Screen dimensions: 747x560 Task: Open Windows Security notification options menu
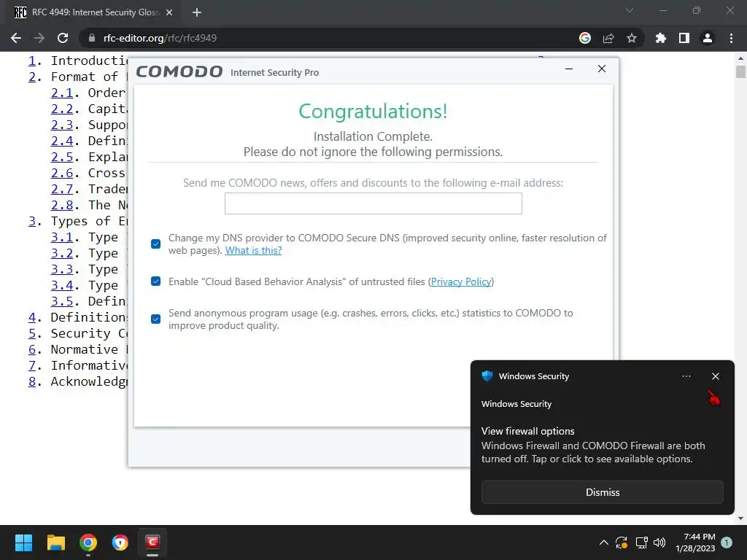[x=686, y=376]
